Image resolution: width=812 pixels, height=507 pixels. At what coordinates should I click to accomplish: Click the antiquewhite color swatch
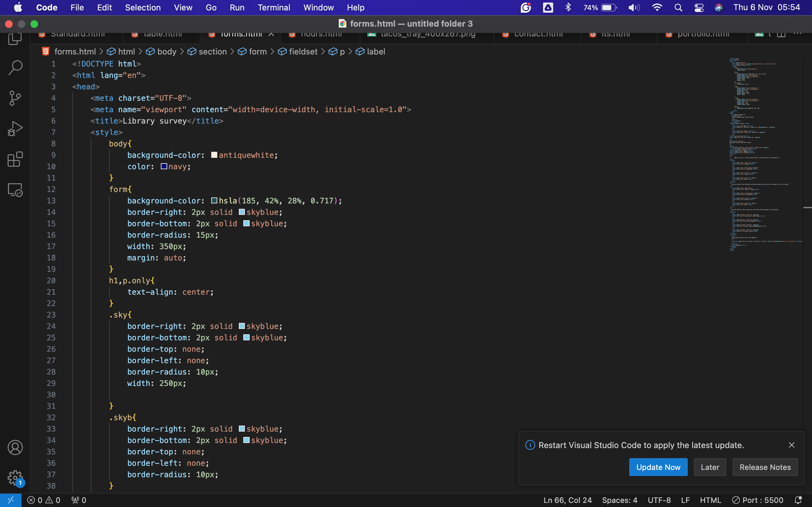click(x=214, y=155)
